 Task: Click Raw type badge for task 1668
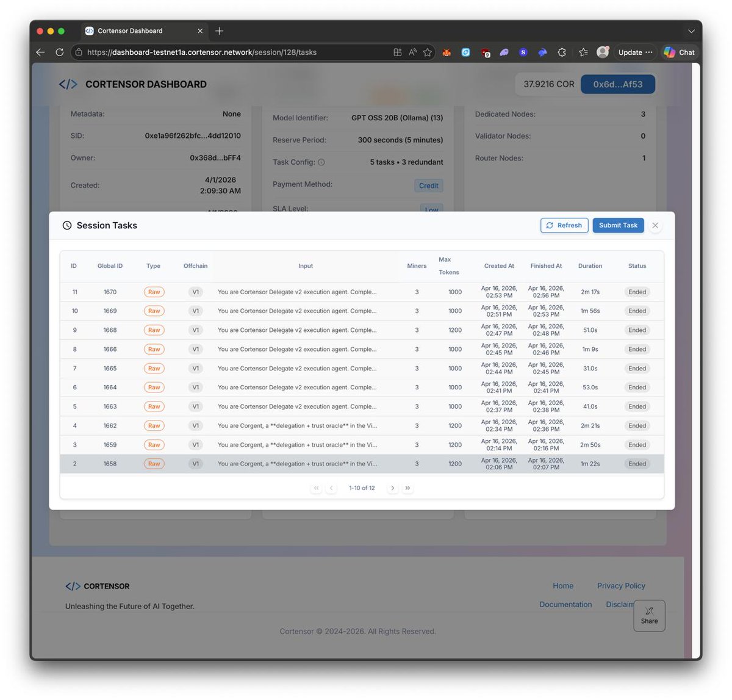pyautogui.click(x=154, y=330)
